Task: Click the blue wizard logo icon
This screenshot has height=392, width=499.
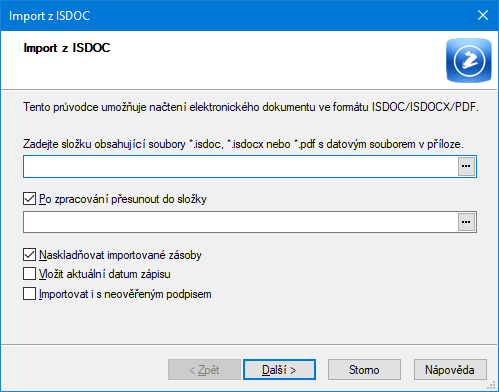Action: pos(469,60)
